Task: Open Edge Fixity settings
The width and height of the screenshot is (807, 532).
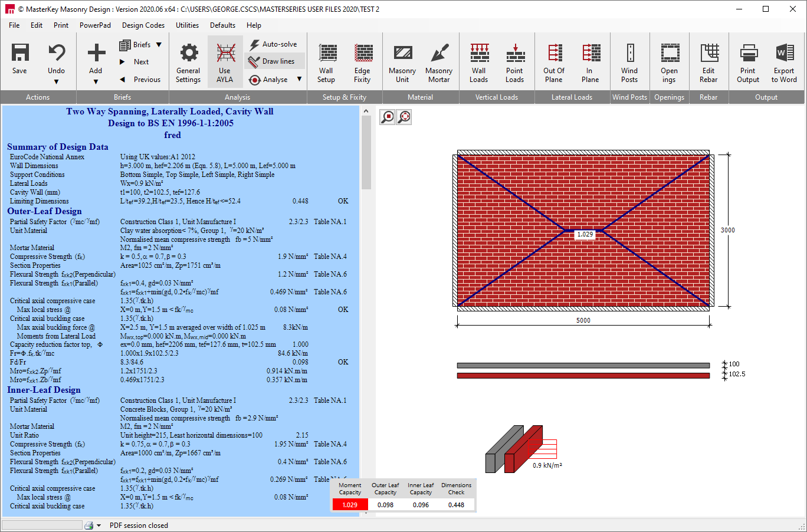Action: 363,63
